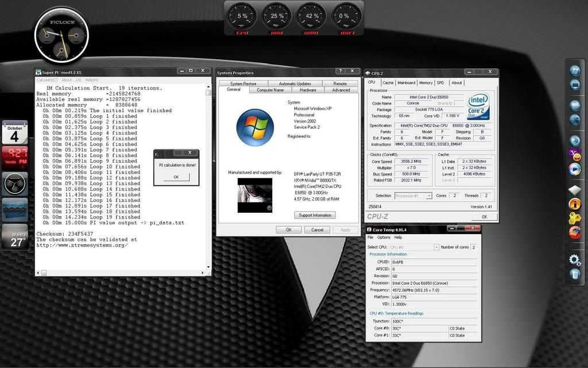The height and width of the screenshot is (368, 588).
Task: Click the crossed-tools icon in the dock
Action: pyautogui.click(x=575, y=120)
